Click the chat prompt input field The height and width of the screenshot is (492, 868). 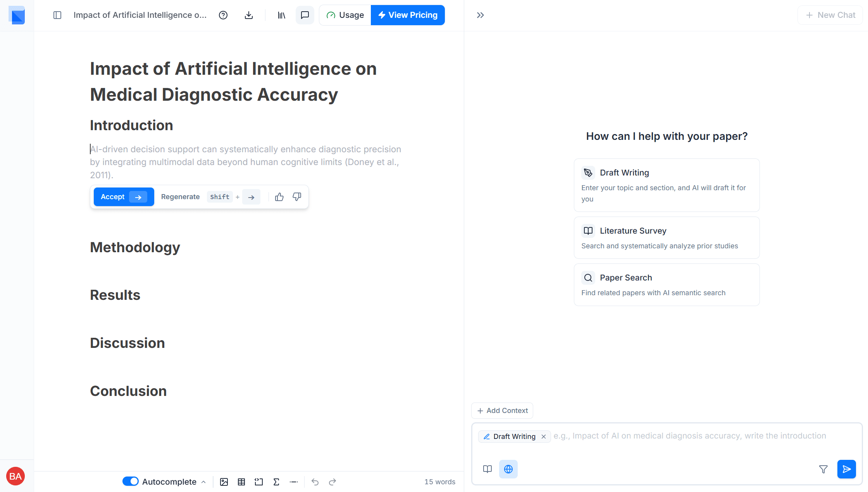tap(690, 436)
